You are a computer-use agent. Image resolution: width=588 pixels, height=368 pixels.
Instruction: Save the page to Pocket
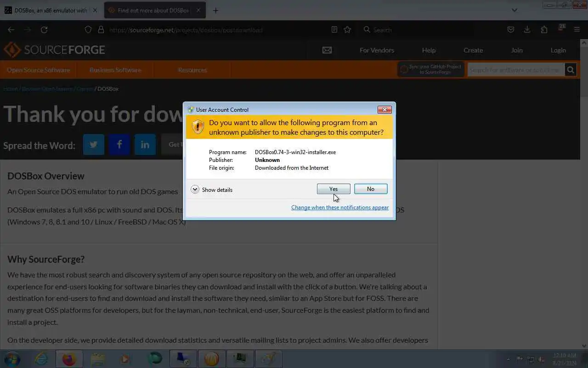pyautogui.click(x=511, y=29)
